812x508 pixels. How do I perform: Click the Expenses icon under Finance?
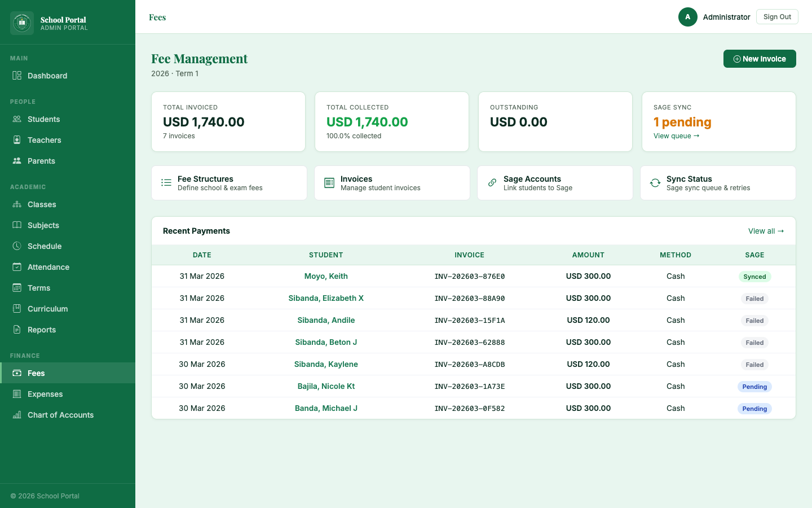tap(16, 393)
